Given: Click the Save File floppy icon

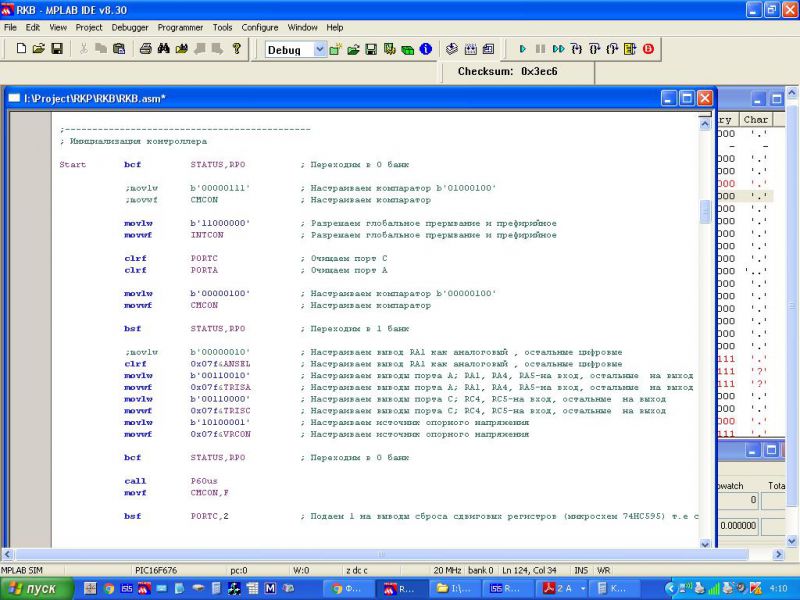Looking at the screenshot, I should [57, 48].
